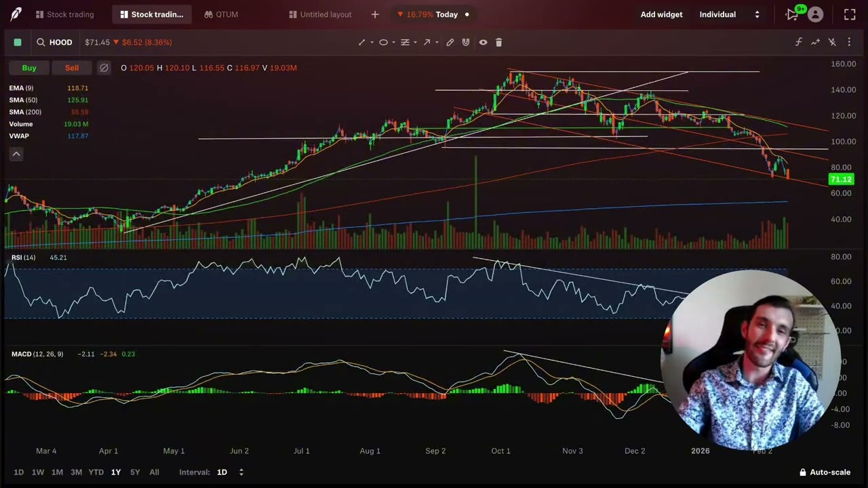868x488 pixels.
Task: Select 1M time range
Action: click(57, 472)
